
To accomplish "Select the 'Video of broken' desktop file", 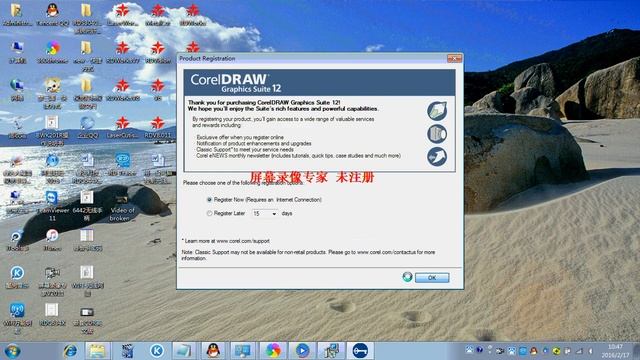I will pos(122,207).
